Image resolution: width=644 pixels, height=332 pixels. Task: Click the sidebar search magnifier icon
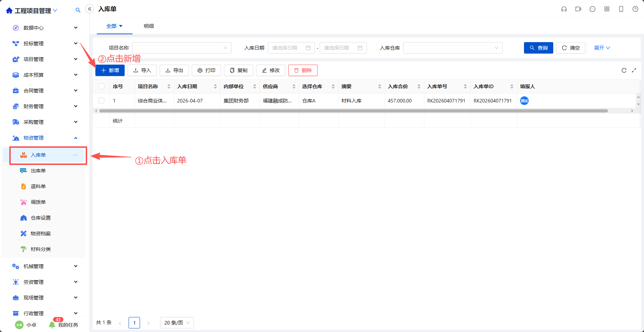pyautogui.click(x=78, y=10)
